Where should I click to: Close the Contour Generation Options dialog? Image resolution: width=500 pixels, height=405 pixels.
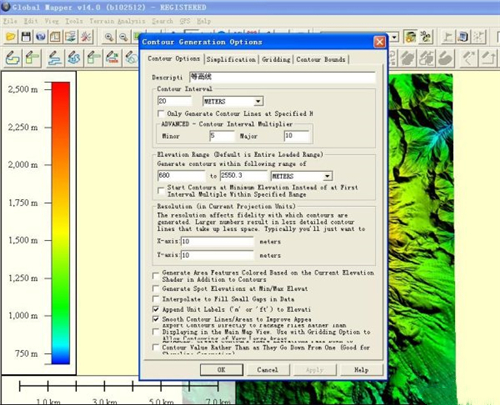379,42
